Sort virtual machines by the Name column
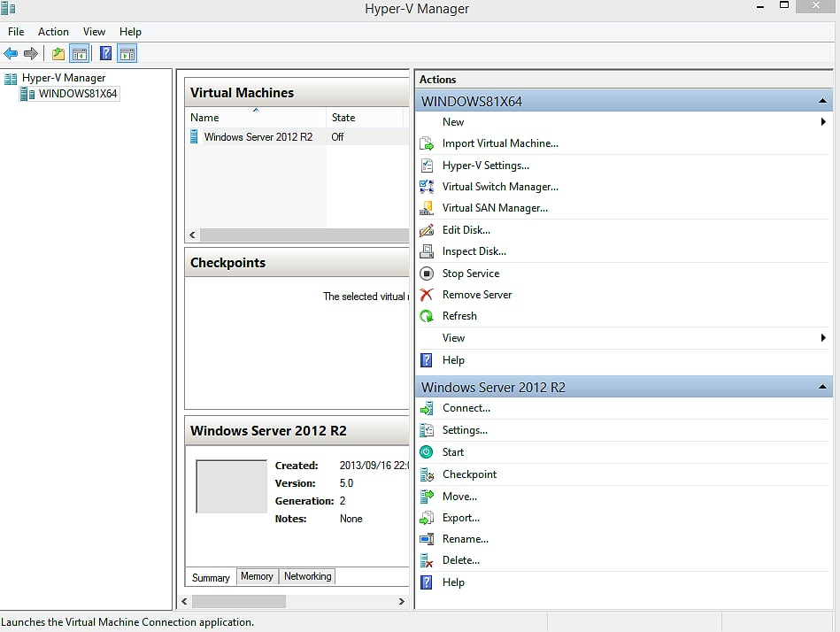The image size is (840, 632). (x=256, y=118)
